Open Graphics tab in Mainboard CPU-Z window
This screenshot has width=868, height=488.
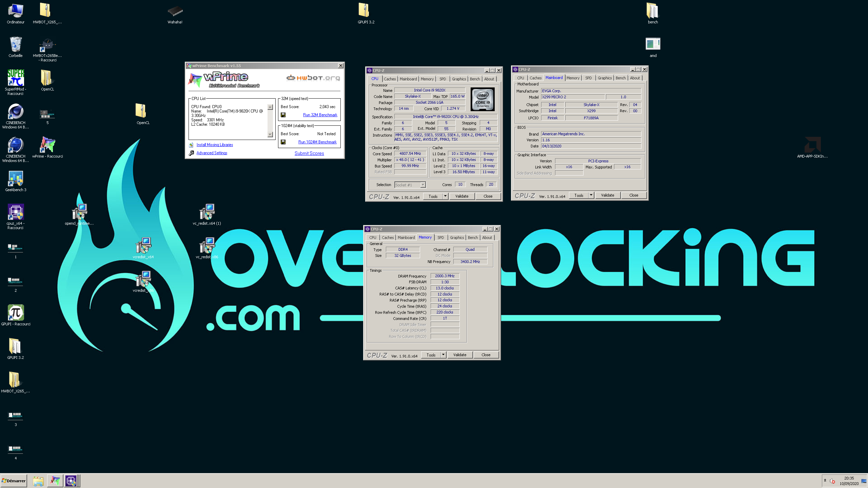coord(605,78)
